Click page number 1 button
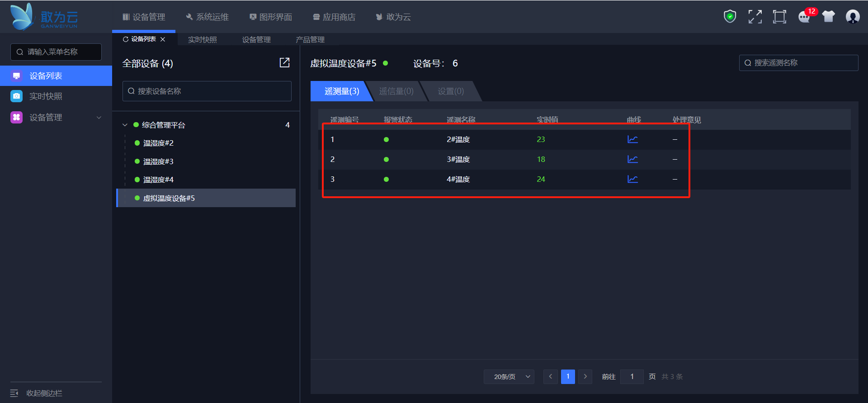868x403 pixels. point(568,377)
